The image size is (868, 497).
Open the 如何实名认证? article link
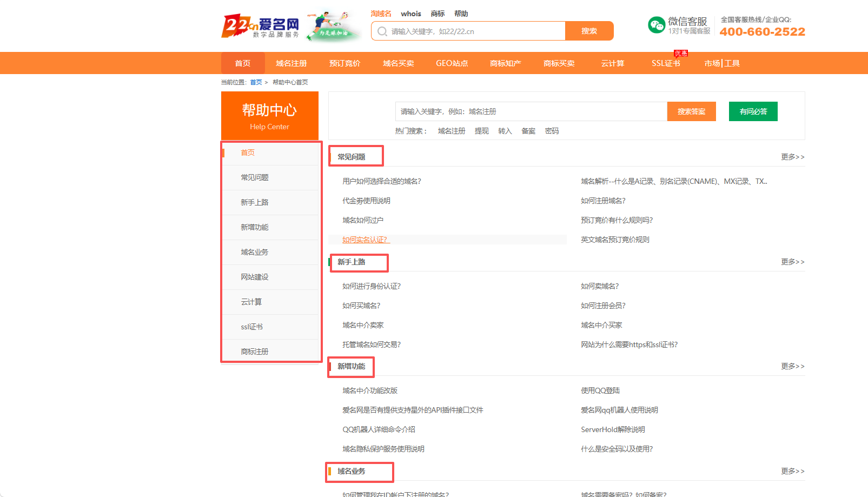tap(365, 240)
